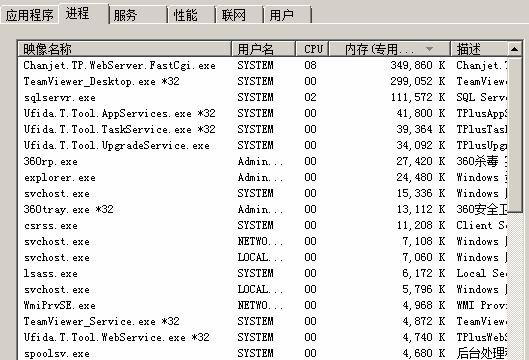Open the 服务 tab
529x360 pixels.
click(x=138, y=15)
